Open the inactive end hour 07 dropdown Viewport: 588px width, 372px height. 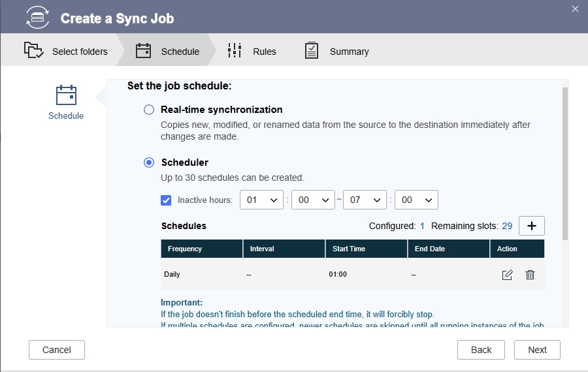365,200
